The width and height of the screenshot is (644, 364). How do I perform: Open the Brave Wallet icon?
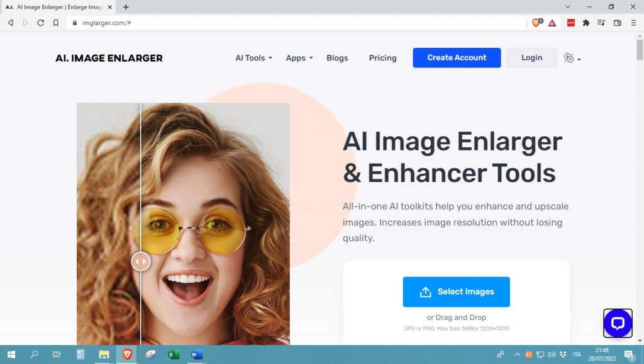pyautogui.click(x=617, y=23)
